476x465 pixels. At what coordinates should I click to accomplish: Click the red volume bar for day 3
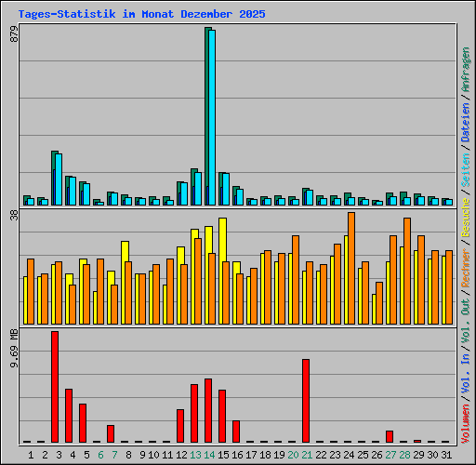55,387
